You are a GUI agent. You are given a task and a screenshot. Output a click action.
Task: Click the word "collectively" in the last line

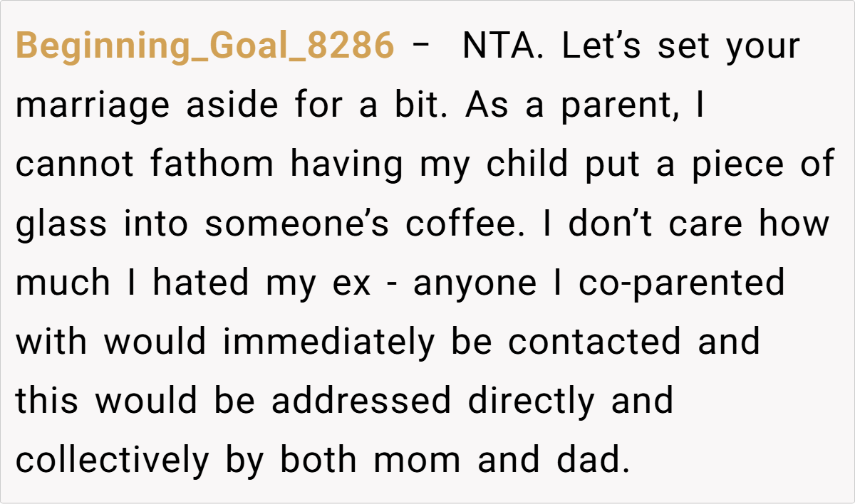click(x=113, y=461)
